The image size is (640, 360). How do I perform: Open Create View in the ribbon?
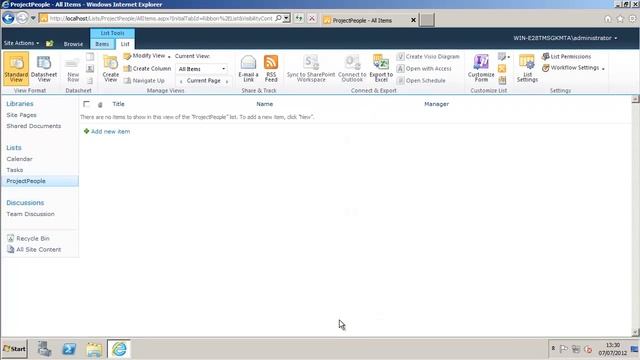pos(111,69)
